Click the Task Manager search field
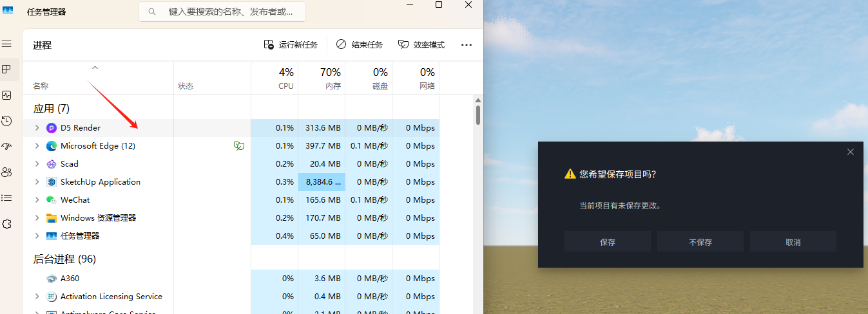The width and height of the screenshot is (868, 314). pyautogui.click(x=222, y=12)
